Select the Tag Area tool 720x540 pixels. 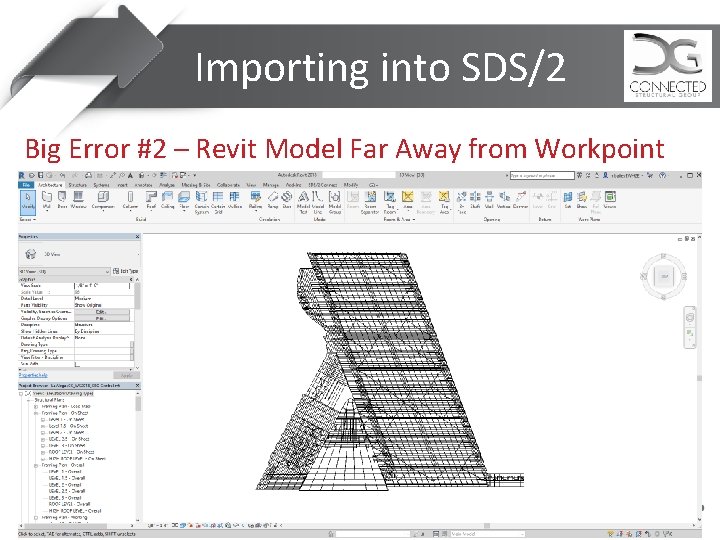(444, 202)
